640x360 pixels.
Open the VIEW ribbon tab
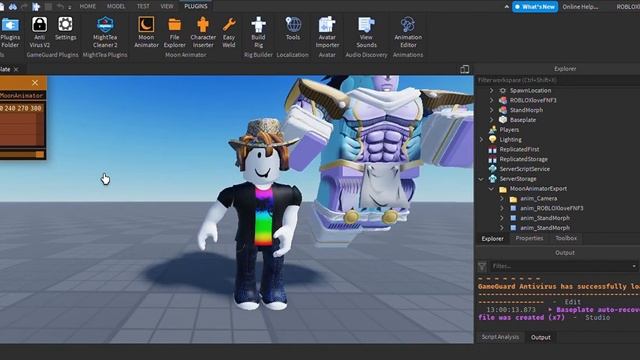(x=167, y=6)
